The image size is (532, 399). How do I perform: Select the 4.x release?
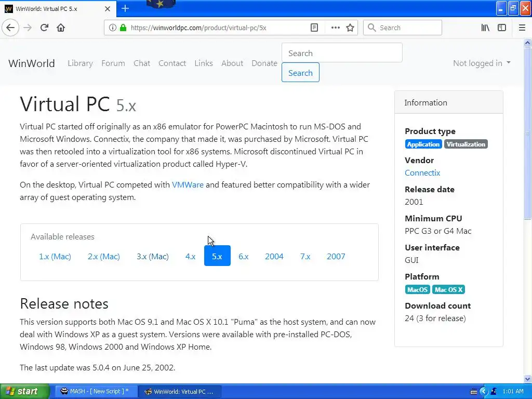pyautogui.click(x=190, y=256)
